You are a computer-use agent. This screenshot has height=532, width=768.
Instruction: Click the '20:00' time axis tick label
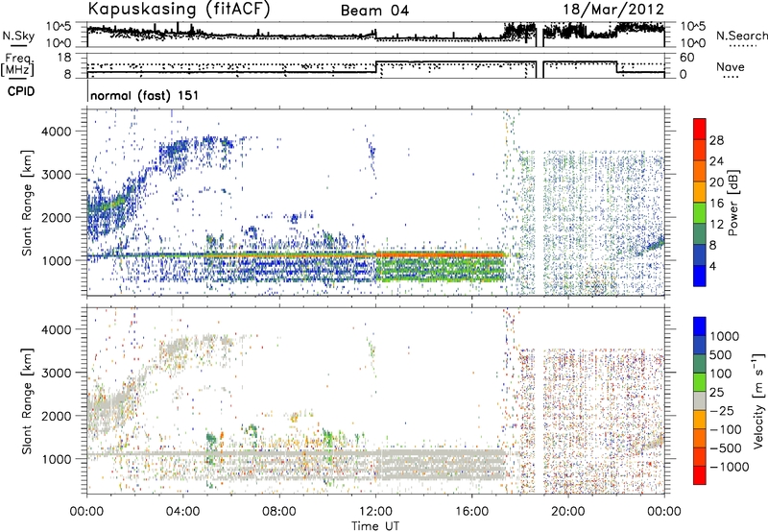567,512
